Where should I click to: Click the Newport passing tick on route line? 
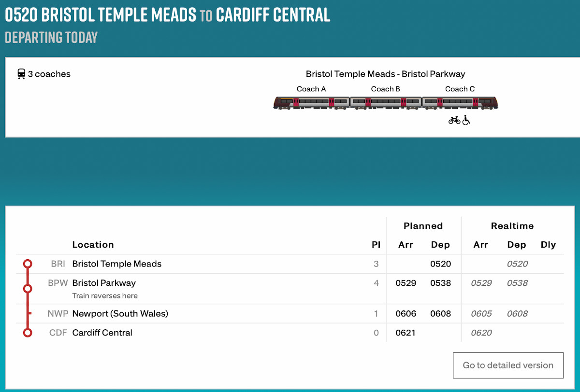click(x=29, y=314)
